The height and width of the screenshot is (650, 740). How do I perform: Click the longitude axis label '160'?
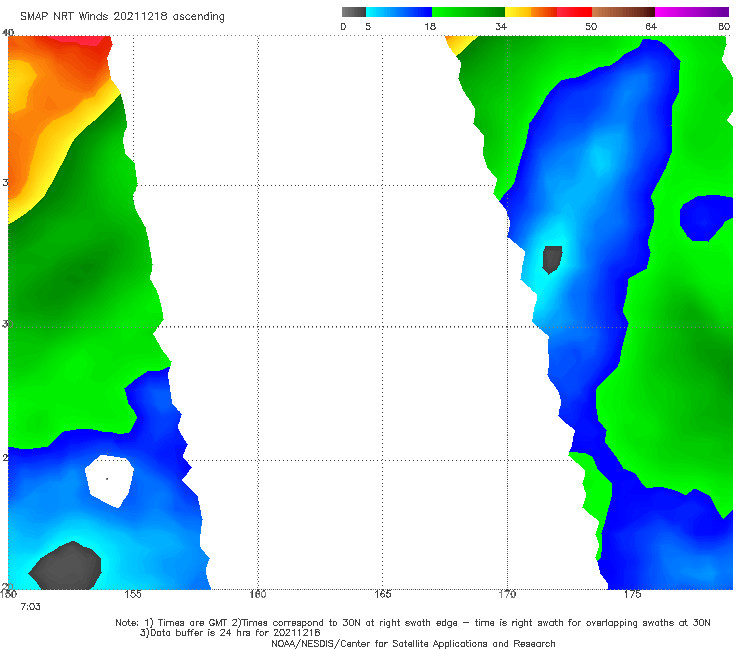[x=258, y=594]
